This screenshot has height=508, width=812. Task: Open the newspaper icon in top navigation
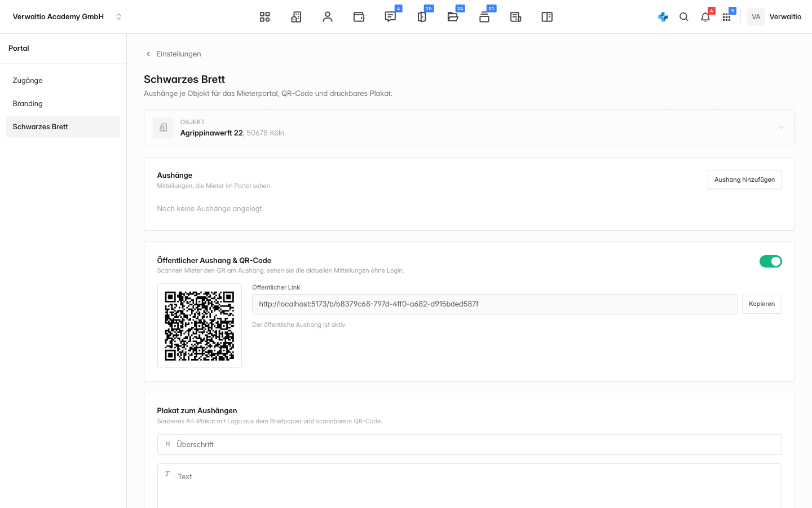click(x=515, y=17)
